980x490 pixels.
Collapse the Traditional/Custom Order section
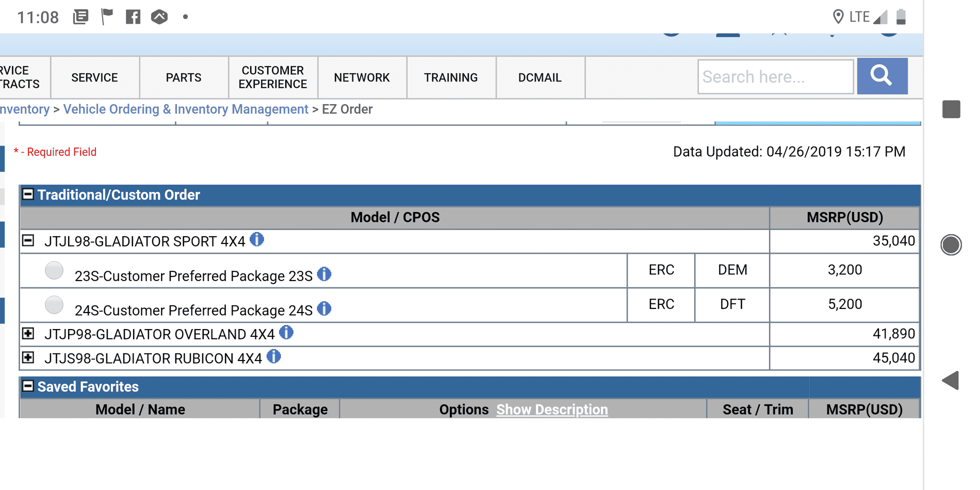(x=28, y=194)
